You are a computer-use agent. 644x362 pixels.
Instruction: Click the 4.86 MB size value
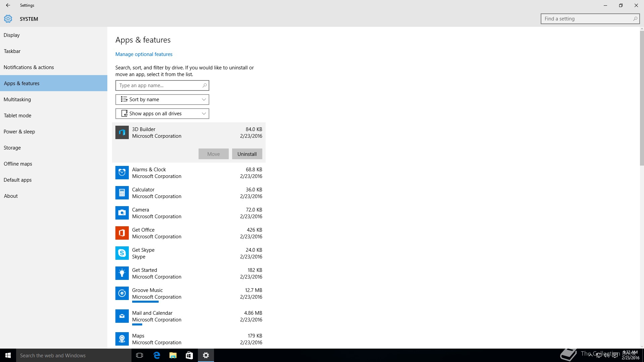point(253,313)
